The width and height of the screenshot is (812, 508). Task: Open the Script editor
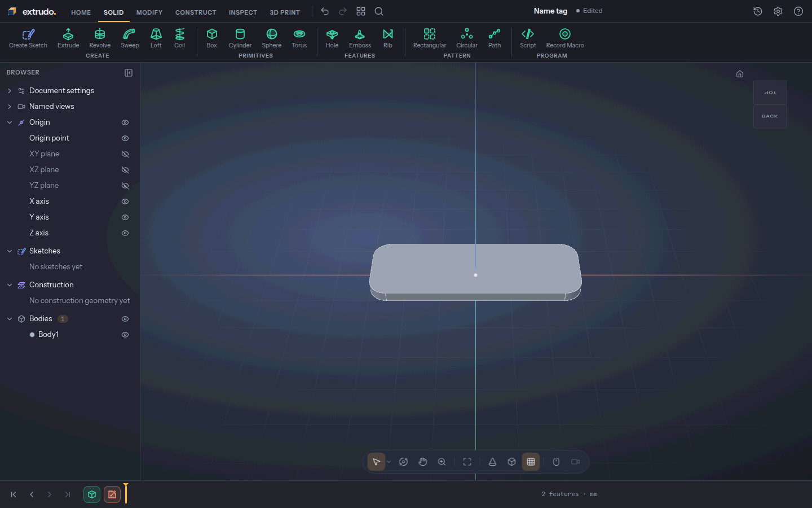pyautogui.click(x=528, y=38)
